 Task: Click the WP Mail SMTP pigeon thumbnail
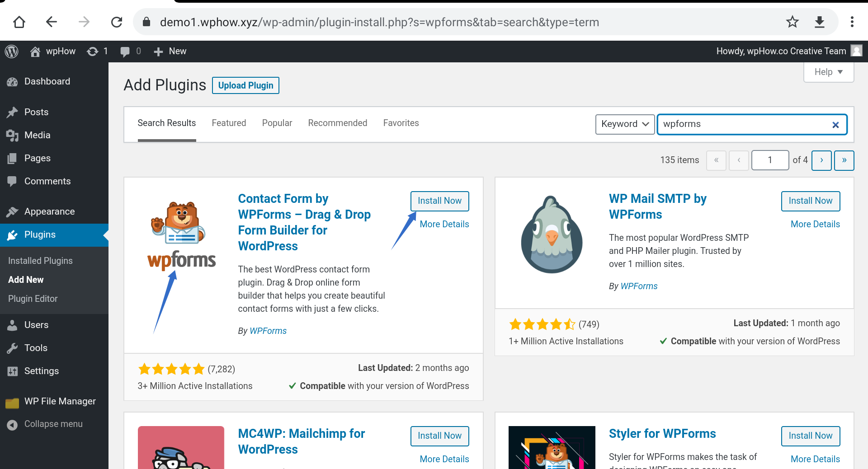[x=552, y=234]
